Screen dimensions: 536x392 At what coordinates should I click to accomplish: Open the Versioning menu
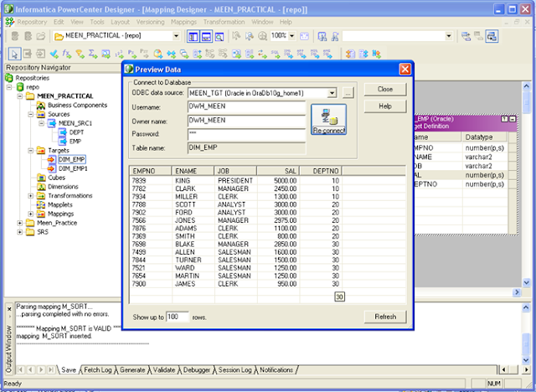pyautogui.click(x=150, y=23)
